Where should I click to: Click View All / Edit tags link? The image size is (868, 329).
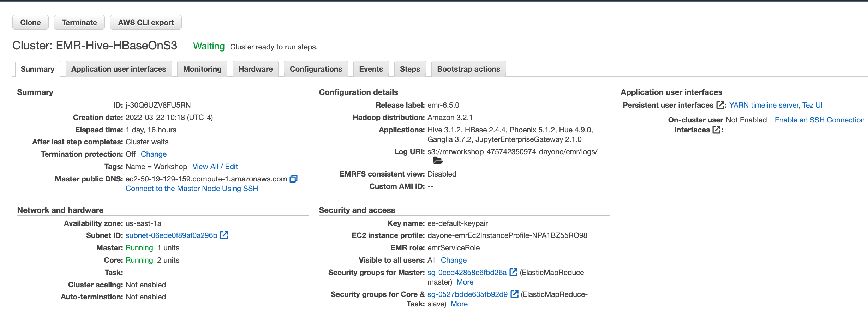pos(215,167)
